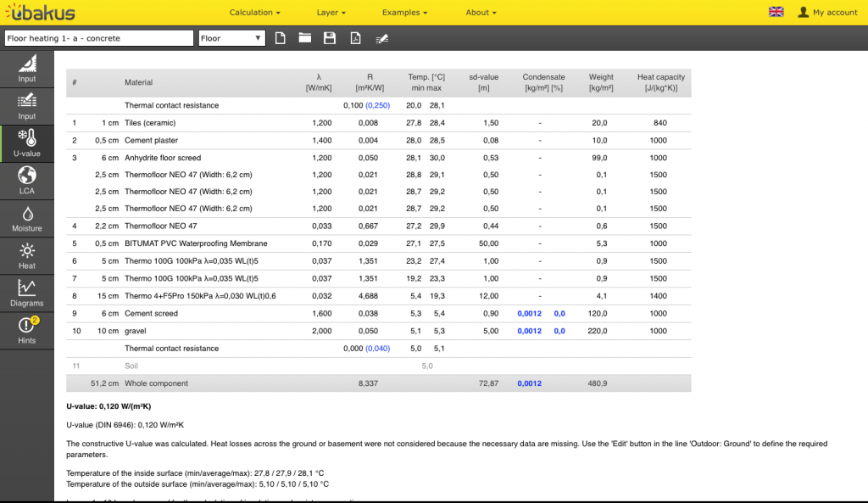
Task: Save project using floppy disk icon
Action: pos(330,38)
